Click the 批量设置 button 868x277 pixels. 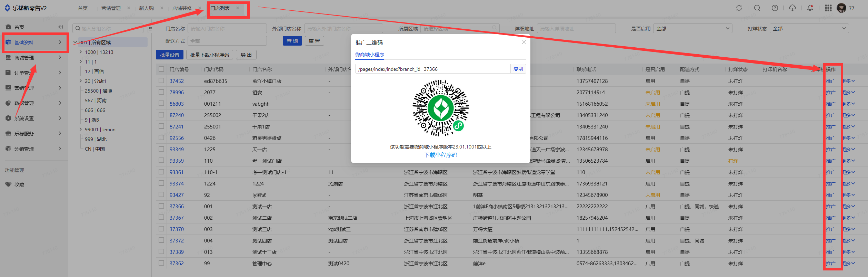click(170, 55)
